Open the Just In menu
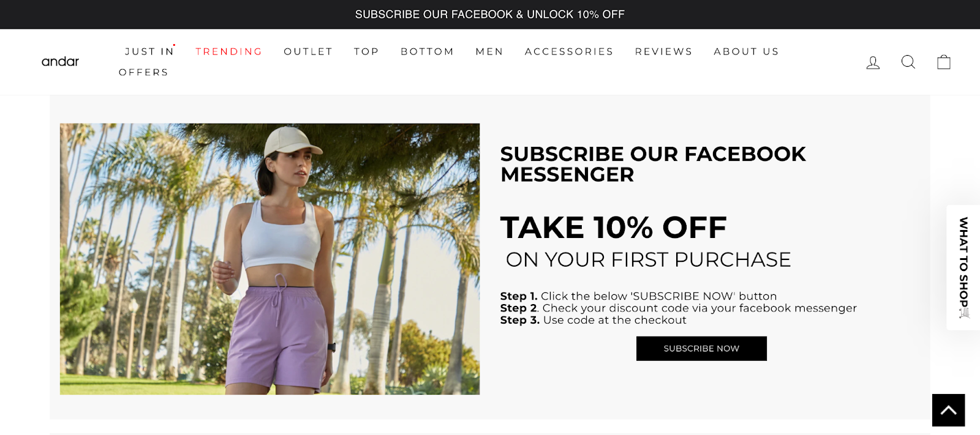Viewport: 980px width, 435px height. tap(149, 51)
